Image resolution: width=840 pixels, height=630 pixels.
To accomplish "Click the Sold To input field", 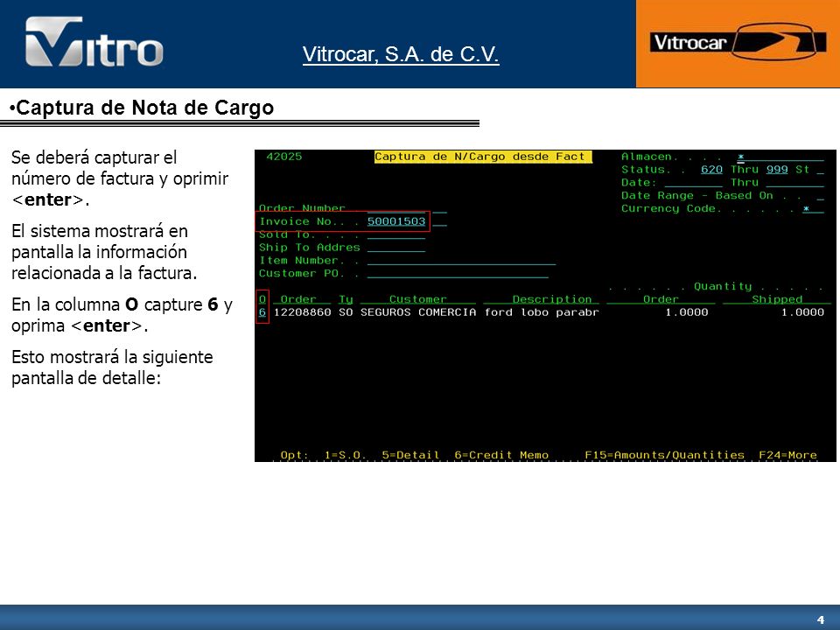I will click(396, 234).
